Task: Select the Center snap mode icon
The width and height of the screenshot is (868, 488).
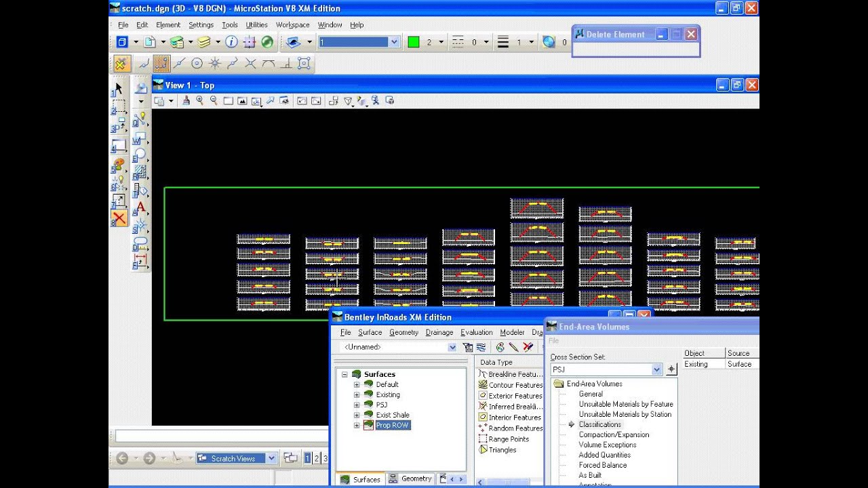Action: click(197, 64)
